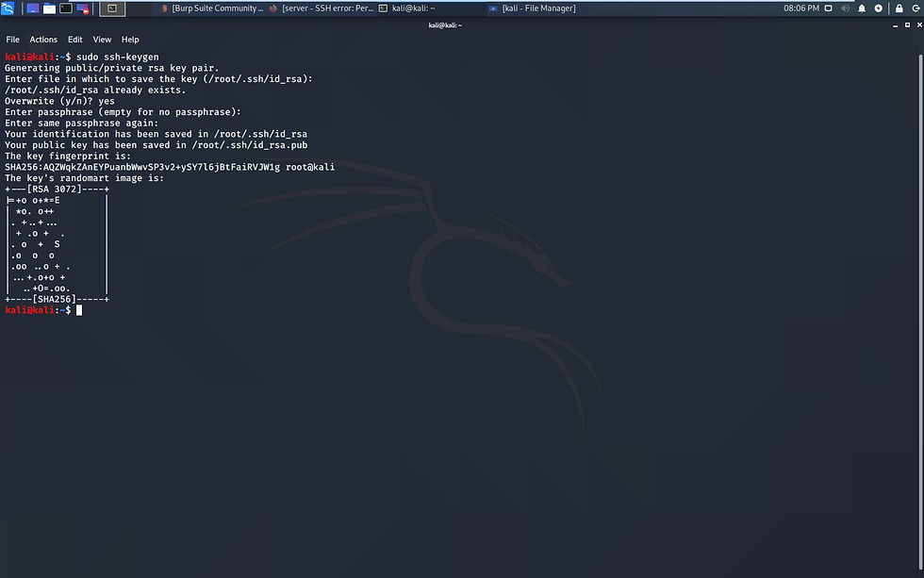Click the 'Enter passphrase (empty for no passphrase):' line

tap(123, 112)
